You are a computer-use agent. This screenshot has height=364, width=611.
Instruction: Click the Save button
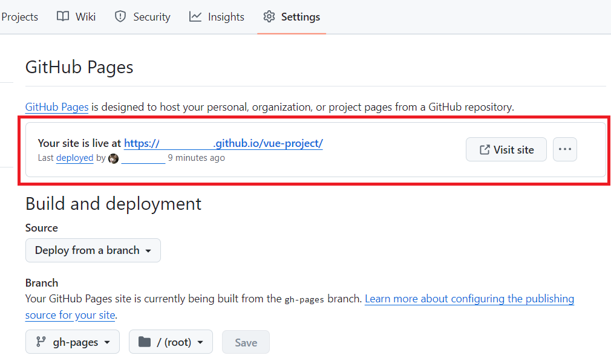click(x=246, y=342)
